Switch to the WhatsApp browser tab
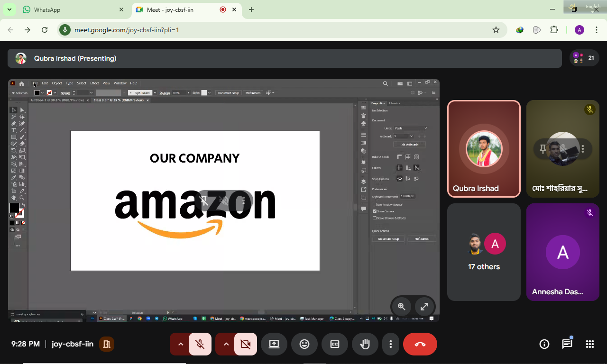Image resolution: width=607 pixels, height=364 pixels. point(74,9)
